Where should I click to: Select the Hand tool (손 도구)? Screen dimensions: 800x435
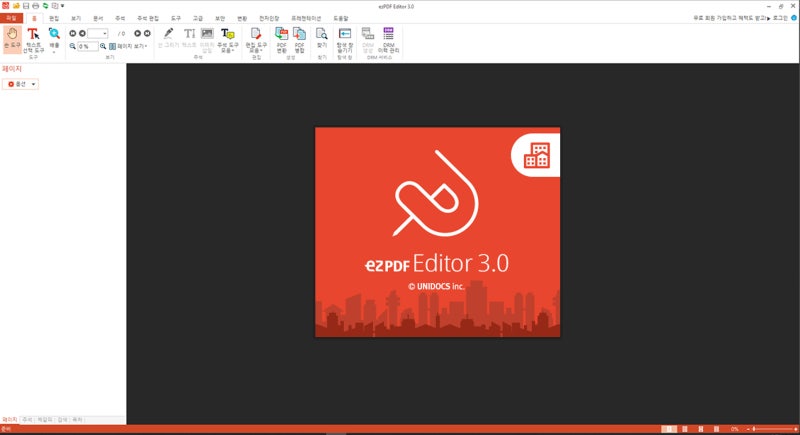[x=12, y=38]
